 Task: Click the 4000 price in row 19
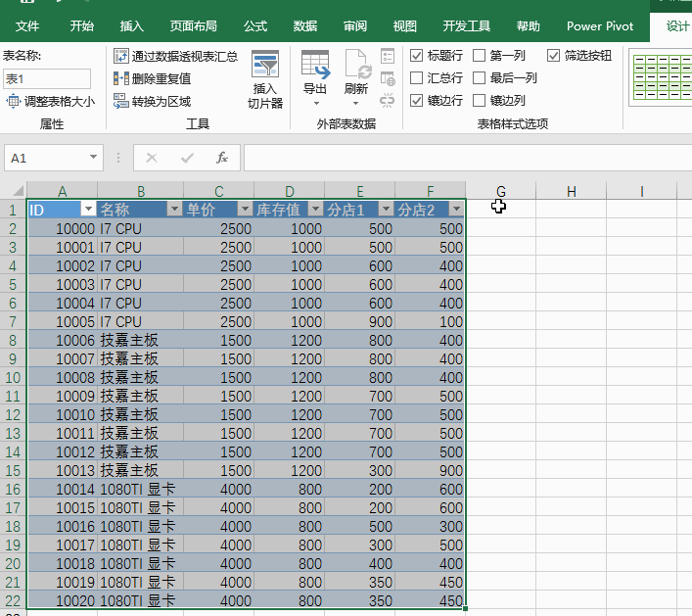pyautogui.click(x=218, y=545)
